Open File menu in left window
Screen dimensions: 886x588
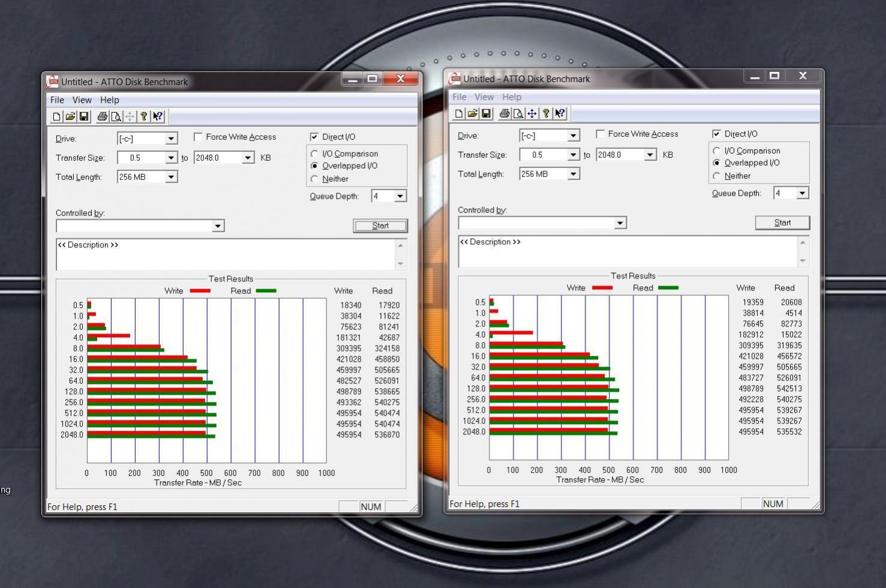coord(57,100)
